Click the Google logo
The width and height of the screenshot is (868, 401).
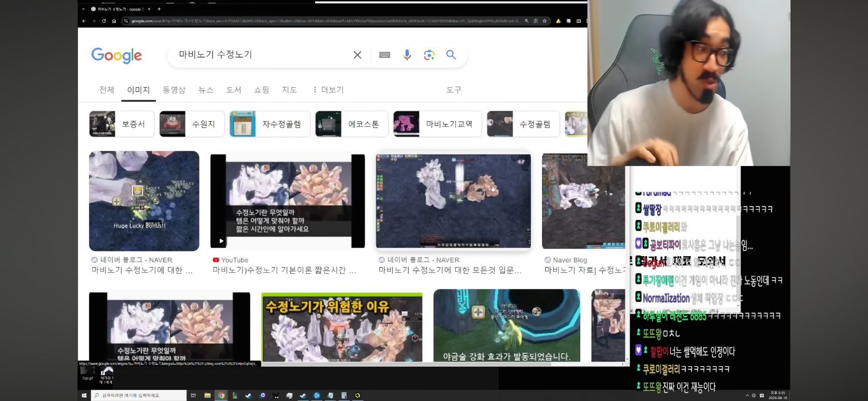116,55
